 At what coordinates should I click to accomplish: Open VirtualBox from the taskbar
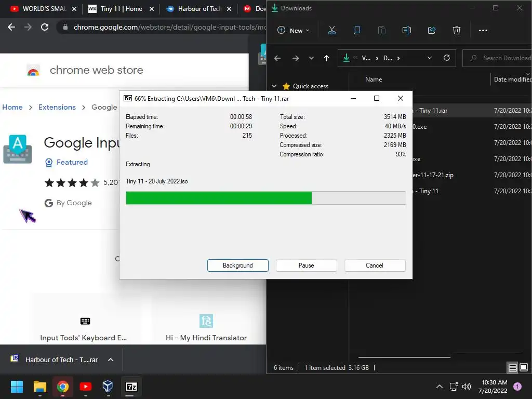pos(108,387)
